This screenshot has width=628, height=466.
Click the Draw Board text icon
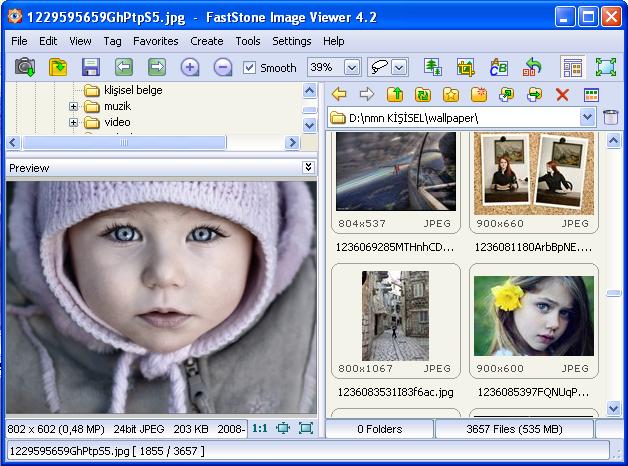pos(499,67)
